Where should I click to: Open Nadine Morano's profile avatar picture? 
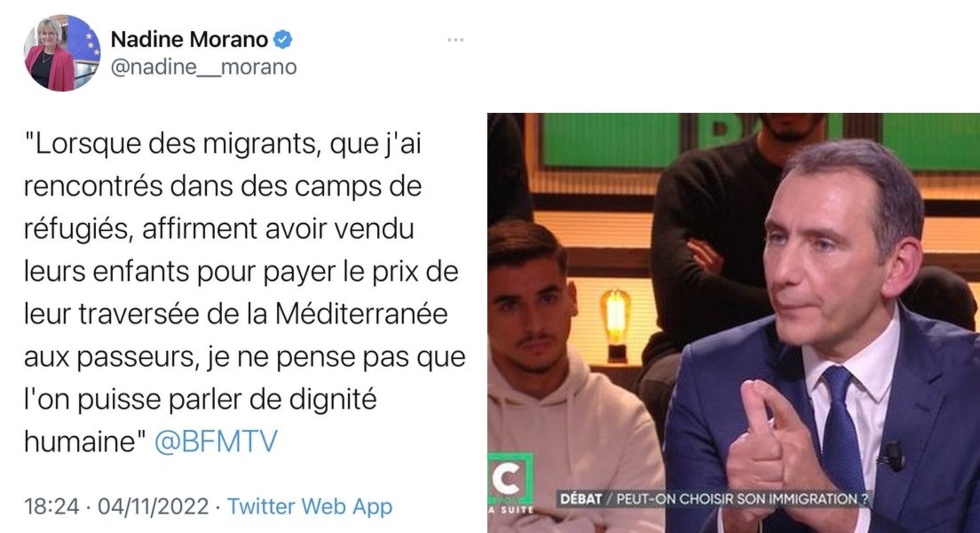click(62, 53)
